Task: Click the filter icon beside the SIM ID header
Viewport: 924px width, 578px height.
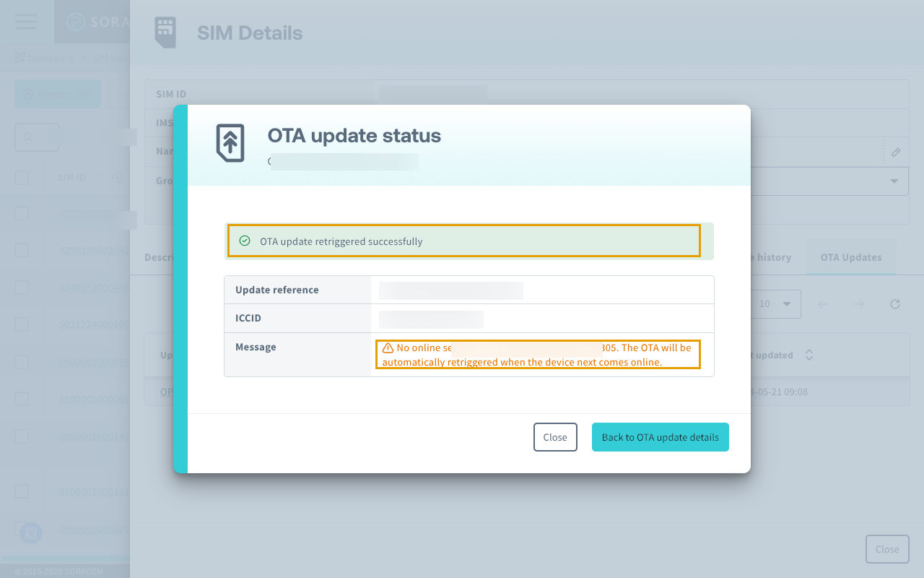Action: pyautogui.click(x=118, y=177)
